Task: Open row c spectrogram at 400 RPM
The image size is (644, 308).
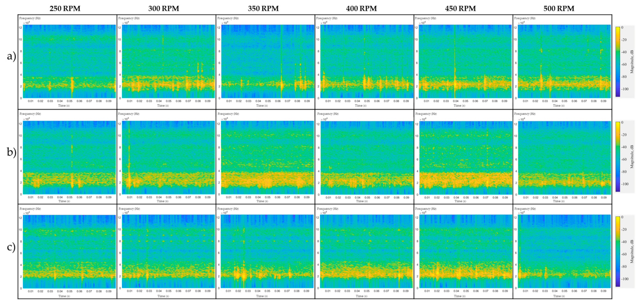Action: pos(366,251)
